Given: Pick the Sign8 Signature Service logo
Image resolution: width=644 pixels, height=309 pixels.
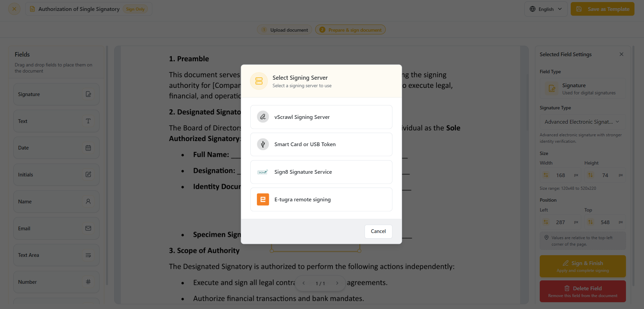Looking at the screenshot, I should tap(263, 172).
